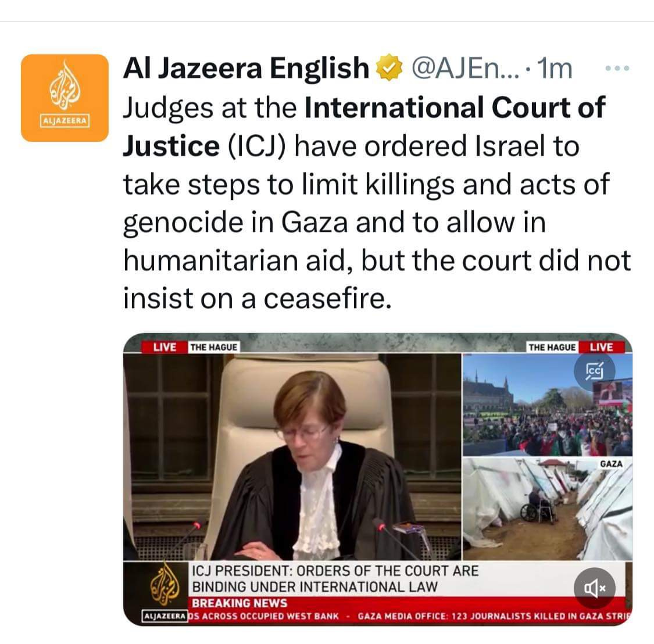Click the red LIVE badge at top left
Image resolution: width=654 pixels, height=644 pixels.
[165, 347]
